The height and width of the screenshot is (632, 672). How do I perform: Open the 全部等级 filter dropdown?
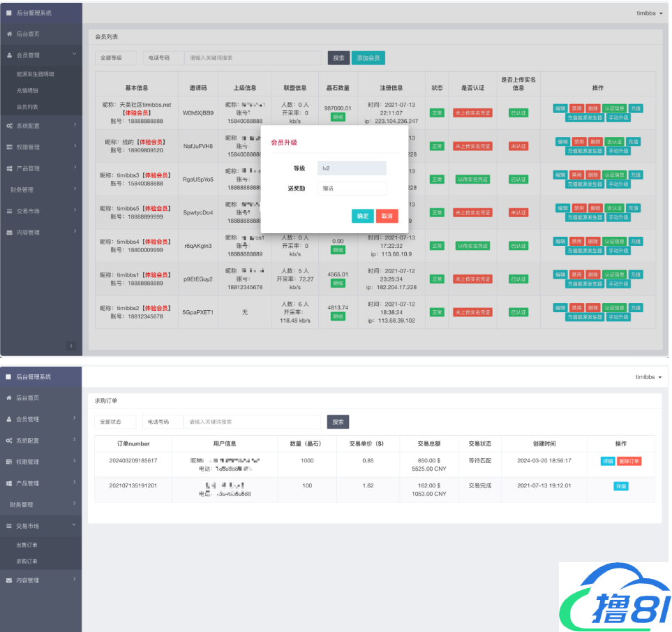pyautogui.click(x=115, y=58)
